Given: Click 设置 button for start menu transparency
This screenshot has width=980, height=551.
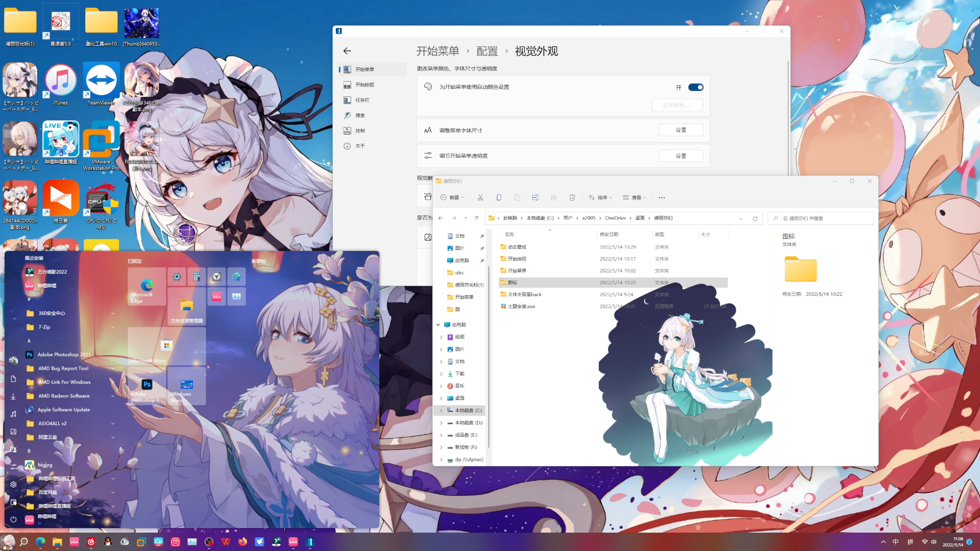Looking at the screenshot, I should (680, 156).
